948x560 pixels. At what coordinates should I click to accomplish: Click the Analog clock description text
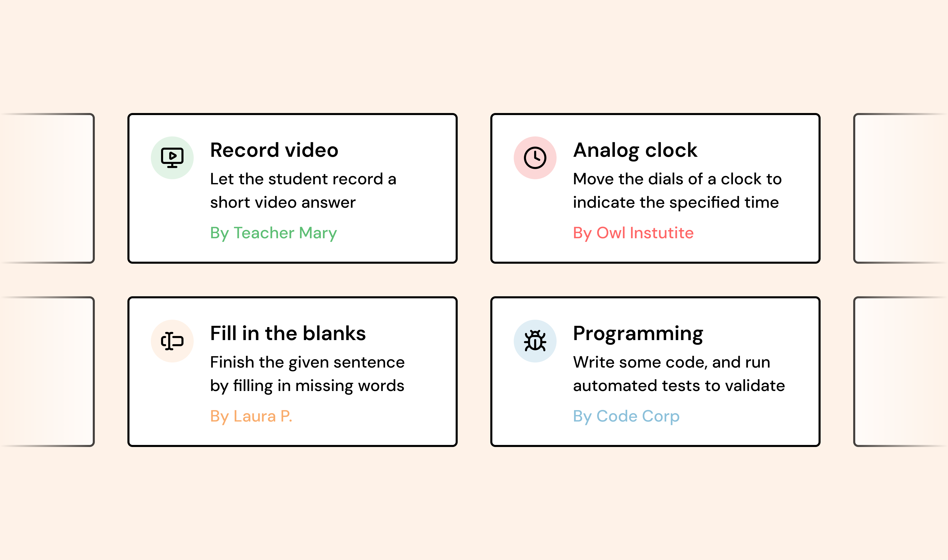click(x=677, y=191)
